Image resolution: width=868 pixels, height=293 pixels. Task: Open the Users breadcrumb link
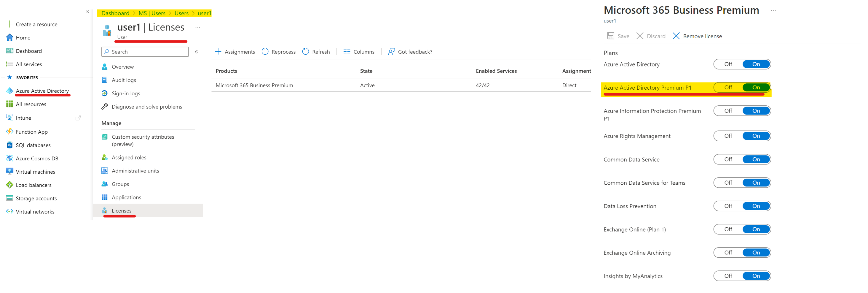pos(181,13)
